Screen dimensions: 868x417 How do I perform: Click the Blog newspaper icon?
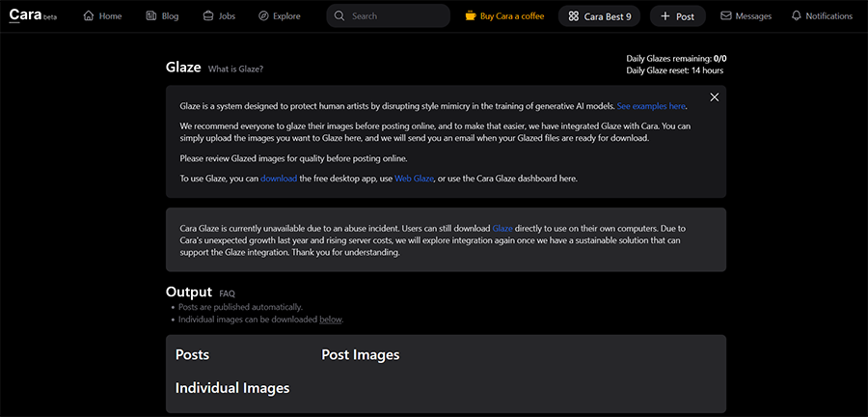coord(150,16)
